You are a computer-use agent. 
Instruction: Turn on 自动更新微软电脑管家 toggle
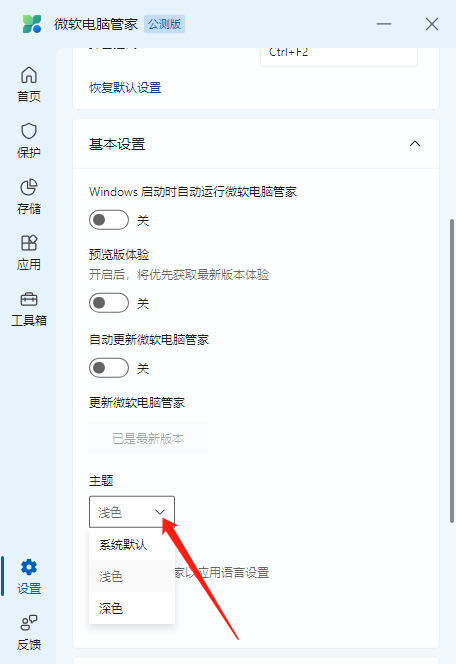point(109,368)
